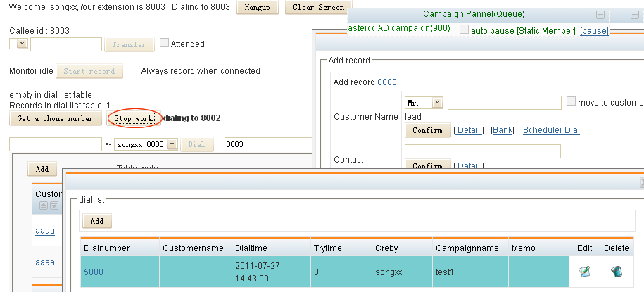This screenshot has width=644, height=292.
Task: Sort customer column descending with down arrow
Action: (x=53, y=205)
